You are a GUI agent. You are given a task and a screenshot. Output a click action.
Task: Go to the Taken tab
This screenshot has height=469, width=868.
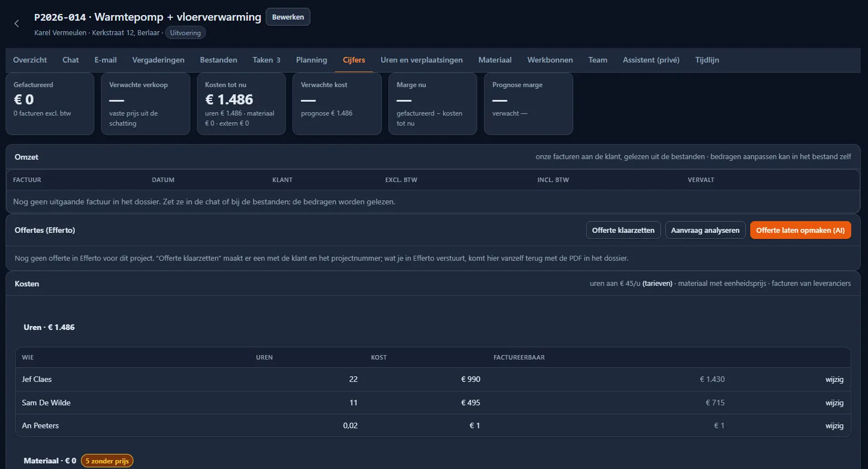click(266, 60)
